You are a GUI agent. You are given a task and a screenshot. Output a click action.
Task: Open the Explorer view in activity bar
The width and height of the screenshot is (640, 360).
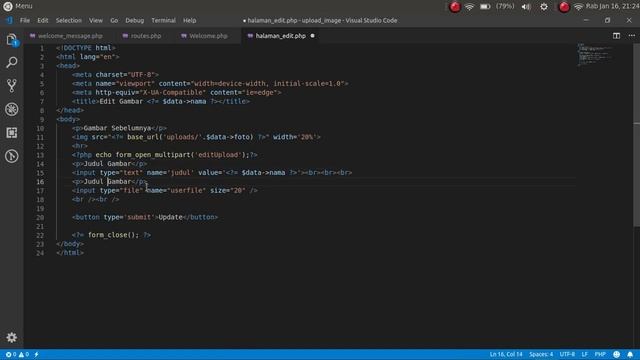click(12, 40)
